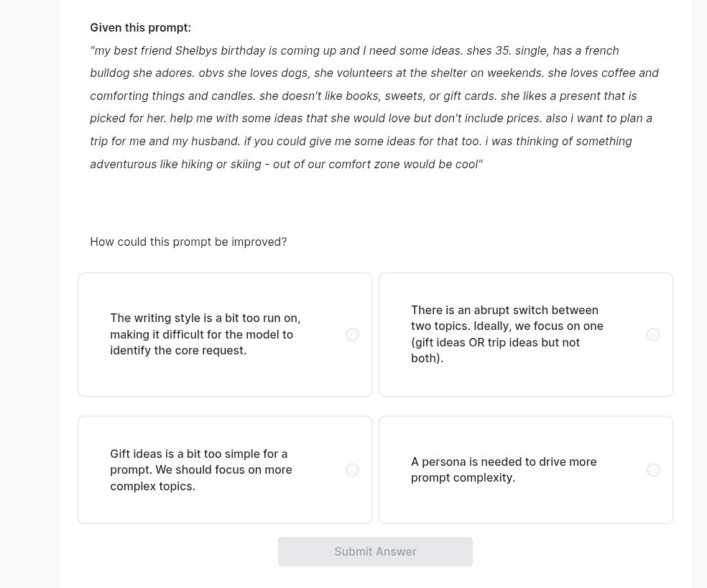Click the 'How could this prompt be improved?' question
The width and height of the screenshot is (707, 588).
(188, 242)
